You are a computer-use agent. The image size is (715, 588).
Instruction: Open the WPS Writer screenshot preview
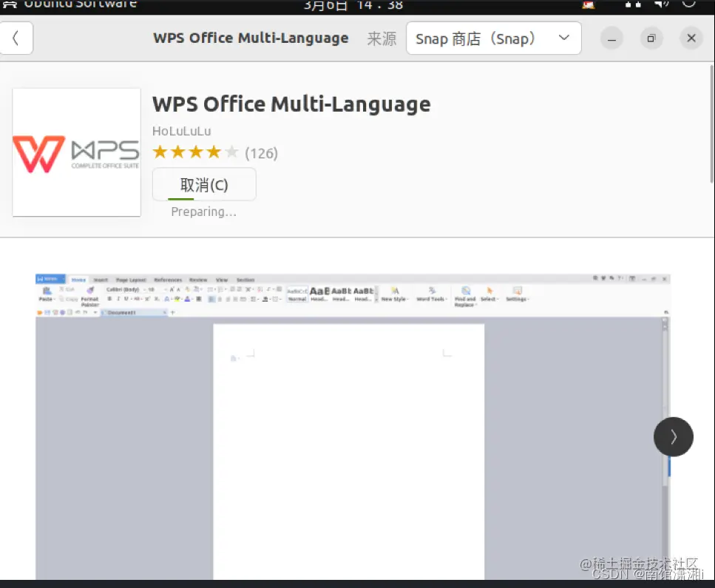(353, 427)
